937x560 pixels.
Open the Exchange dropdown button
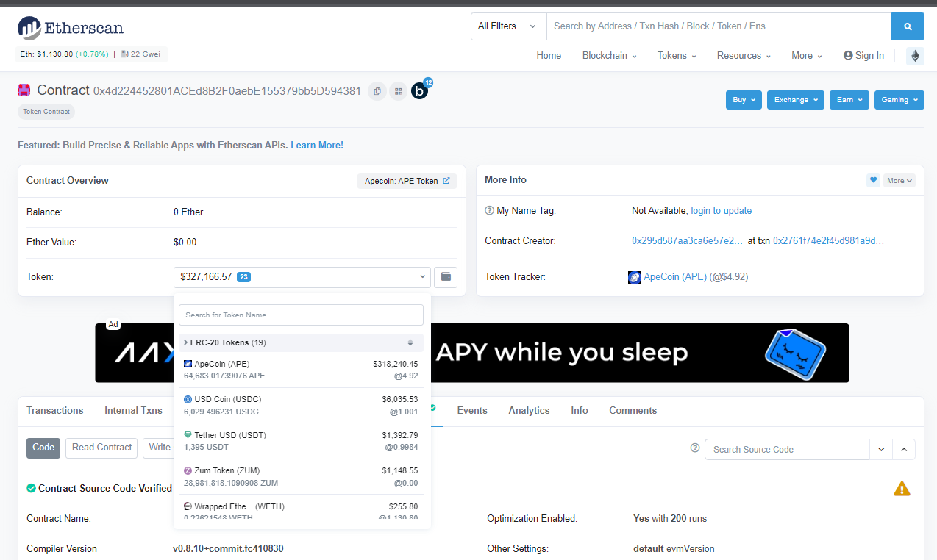[x=796, y=100]
